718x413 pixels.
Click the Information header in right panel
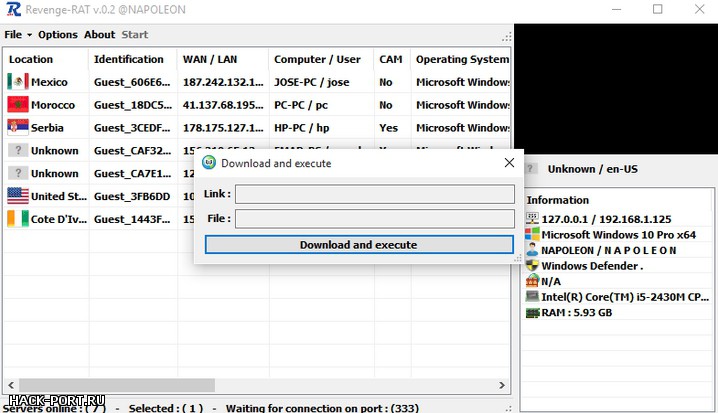coord(557,200)
